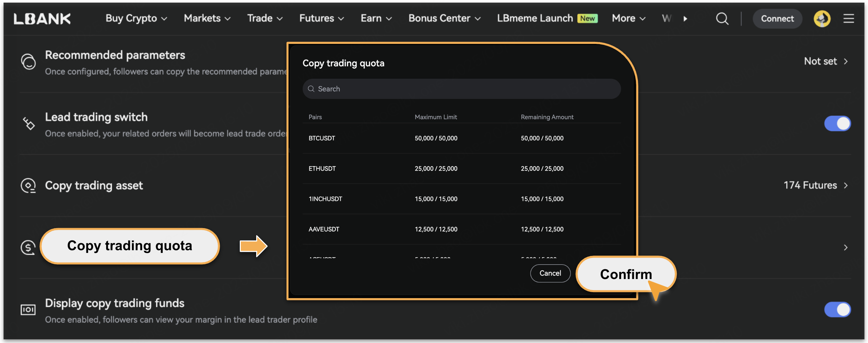868x343 pixels.
Task: Toggle the Lead trading switch off
Action: pyautogui.click(x=837, y=124)
